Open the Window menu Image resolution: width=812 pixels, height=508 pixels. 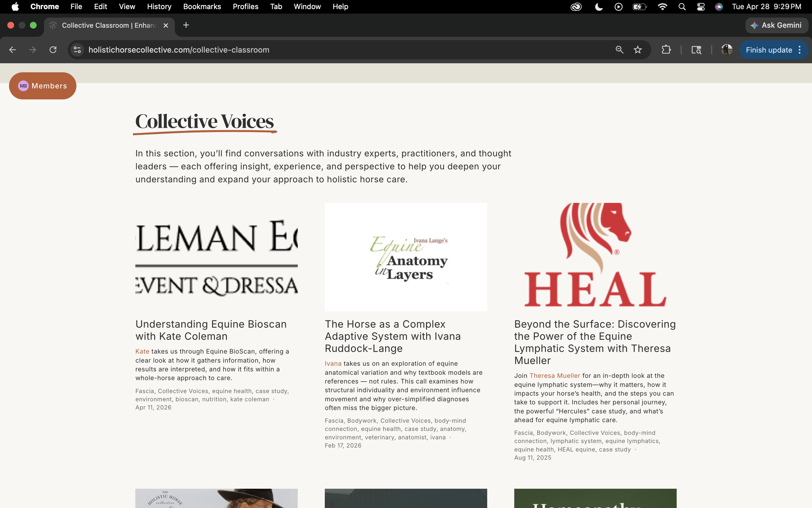307,7
